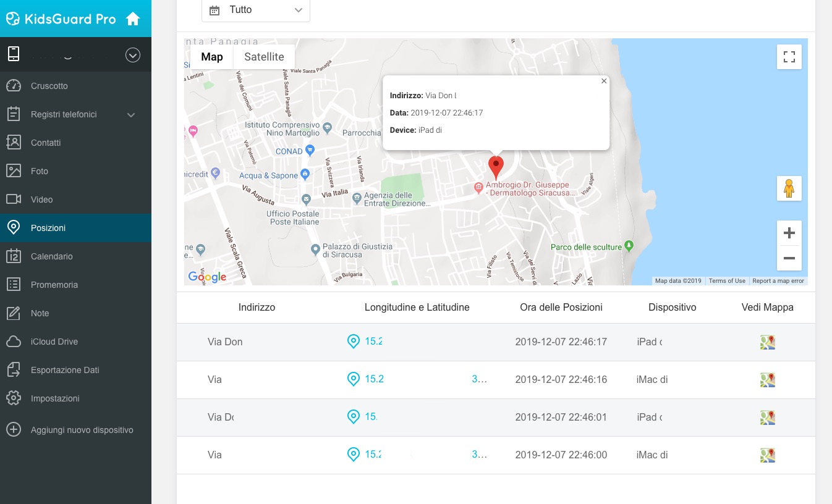Click the Google logo on map
The height and width of the screenshot is (504, 832).
[x=208, y=277]
